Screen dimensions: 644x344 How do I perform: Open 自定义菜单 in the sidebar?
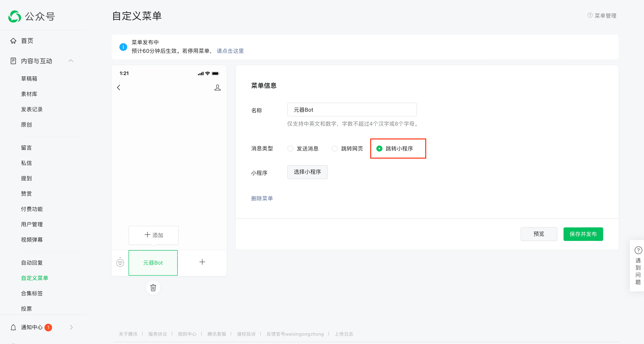pyautogui.click(x=35, y=278)
